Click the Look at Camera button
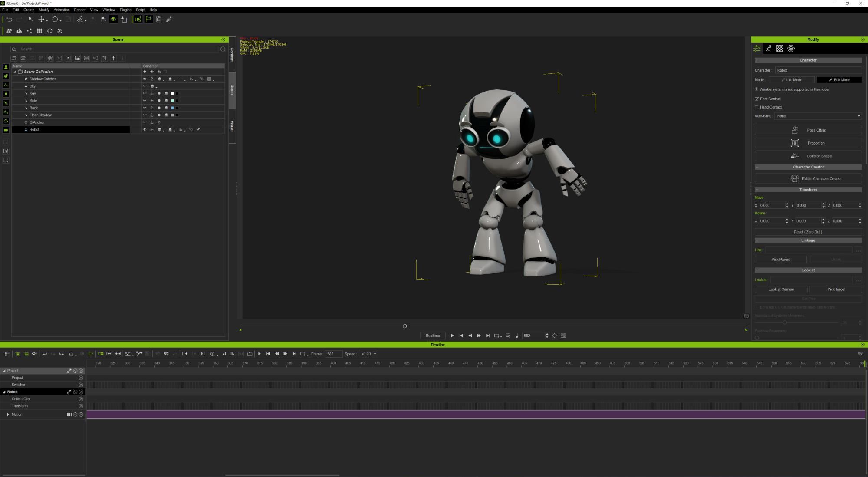 [781, 289]
